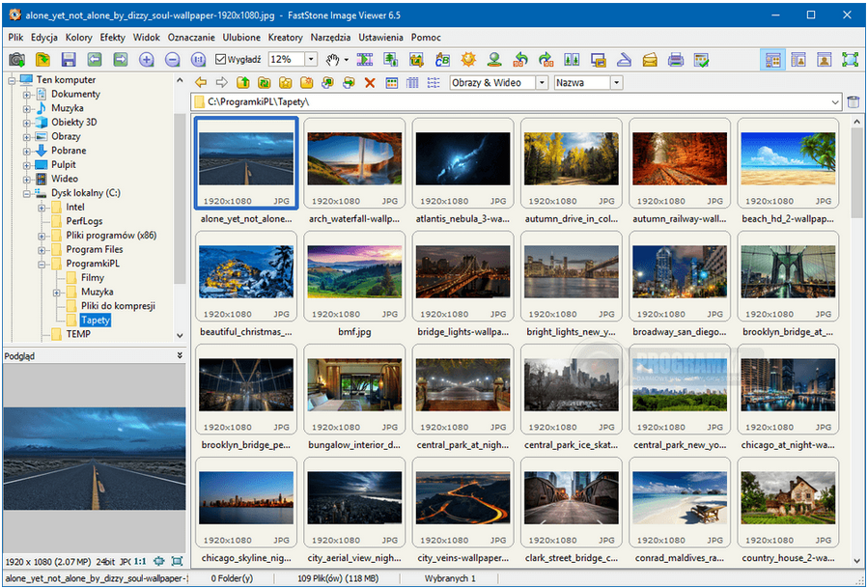868x588 pixels.
Task: Click the trash bin icon beside the path field
Action: point(854,102)
